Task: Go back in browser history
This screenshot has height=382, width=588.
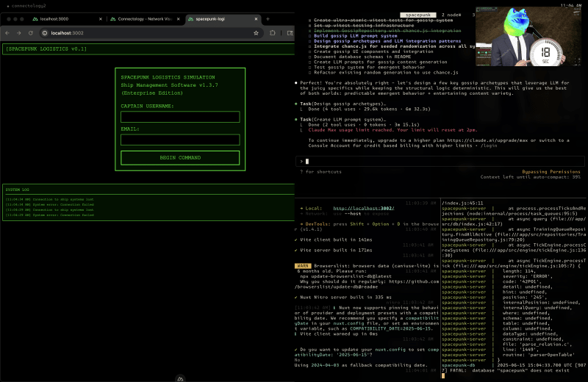Action: [x=7, y=33]
